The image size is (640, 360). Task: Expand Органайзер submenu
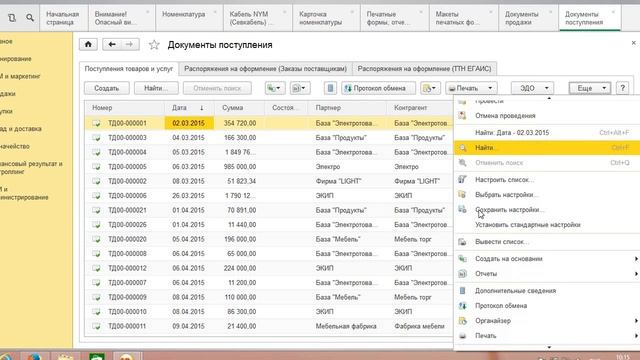pos(547,321)
